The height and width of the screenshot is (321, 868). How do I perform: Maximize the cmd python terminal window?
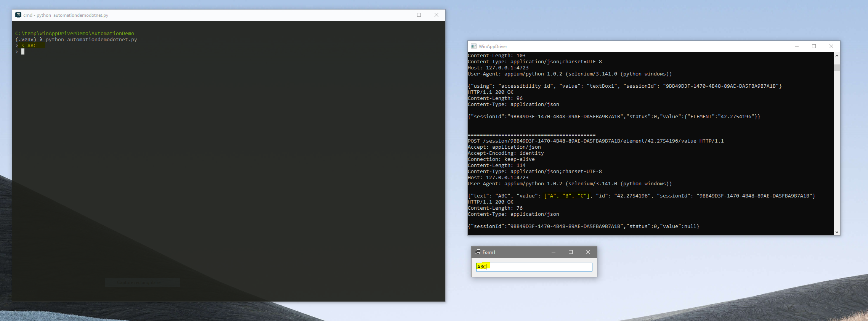coord(419,15)
